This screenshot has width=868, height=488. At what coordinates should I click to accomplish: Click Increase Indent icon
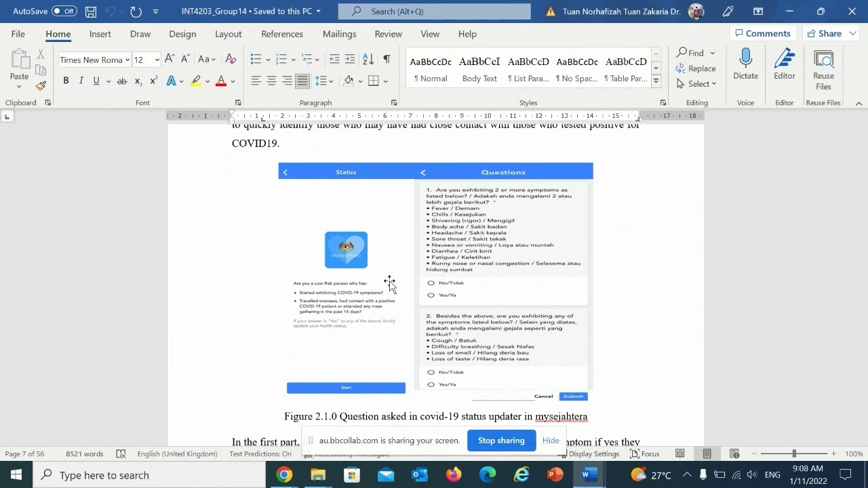tap(350, 59)
